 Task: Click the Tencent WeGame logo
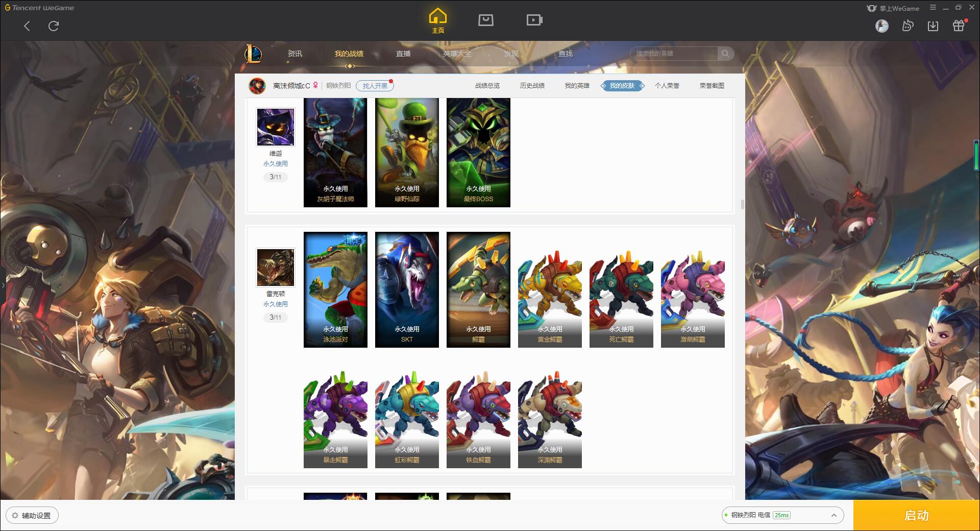39,8
